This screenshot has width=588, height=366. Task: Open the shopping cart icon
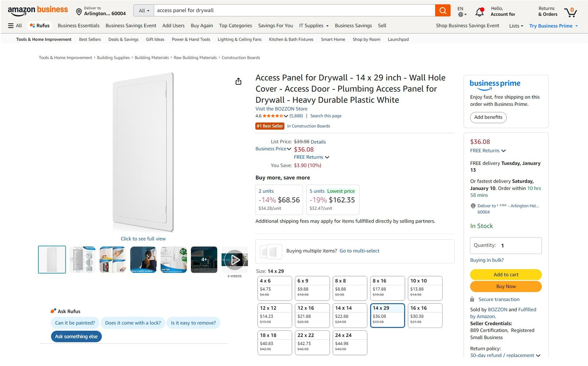coord(570,12)
